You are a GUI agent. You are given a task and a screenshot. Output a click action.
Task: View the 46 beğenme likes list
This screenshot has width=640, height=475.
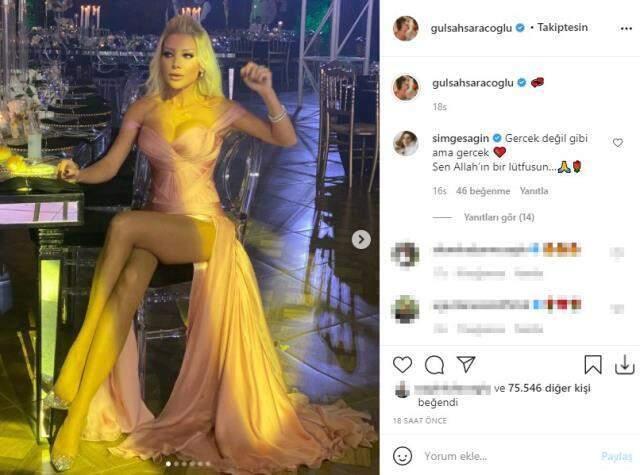pos(483,191)
